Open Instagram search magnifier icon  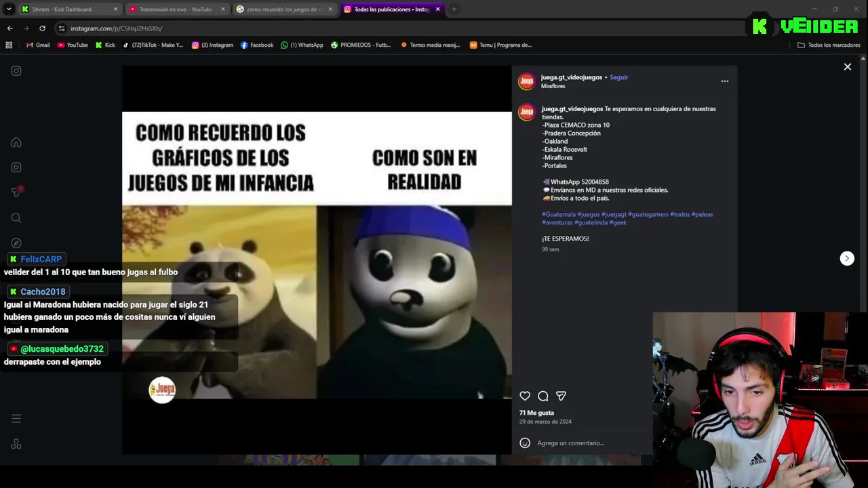point(16,218)
